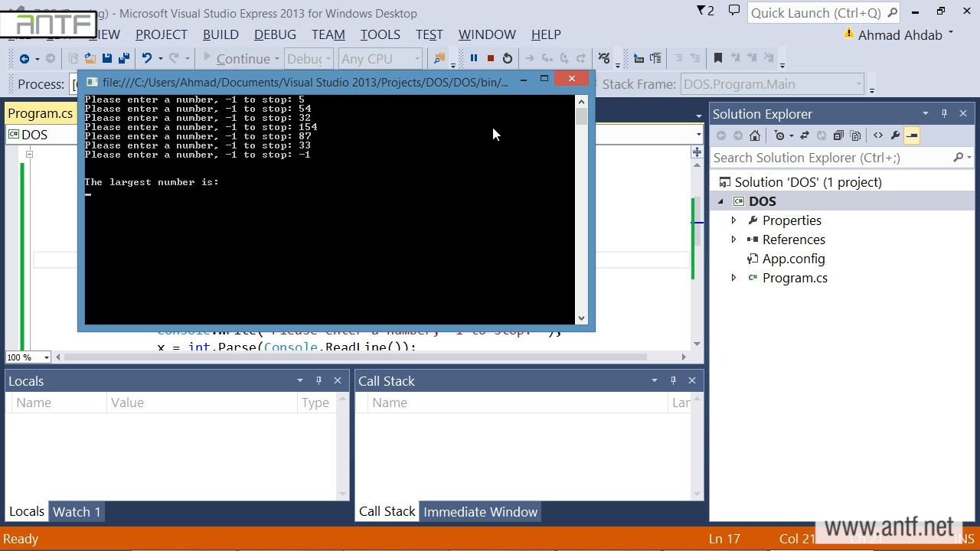
Task: Restart the debug session
Action: tap(507, 58)
